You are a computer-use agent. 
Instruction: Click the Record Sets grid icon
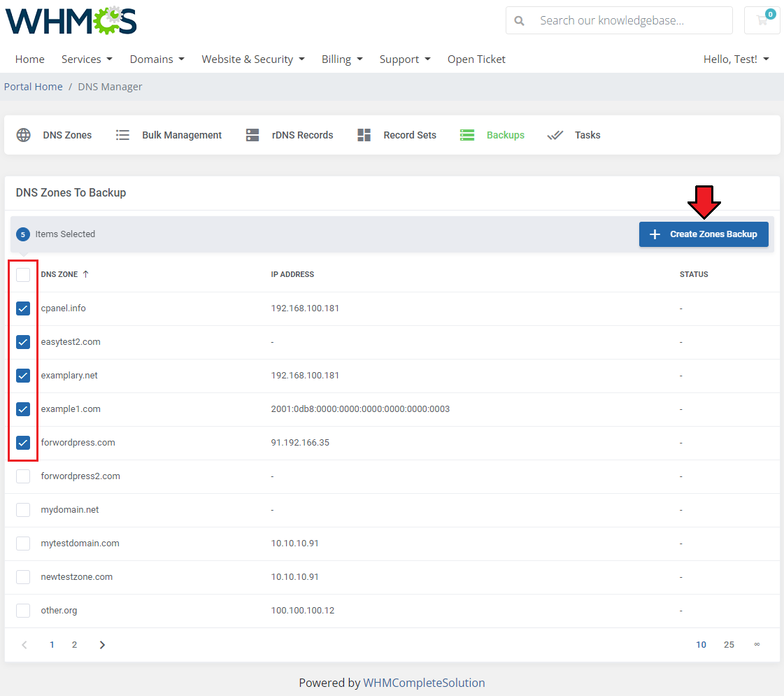click(364, 135)
